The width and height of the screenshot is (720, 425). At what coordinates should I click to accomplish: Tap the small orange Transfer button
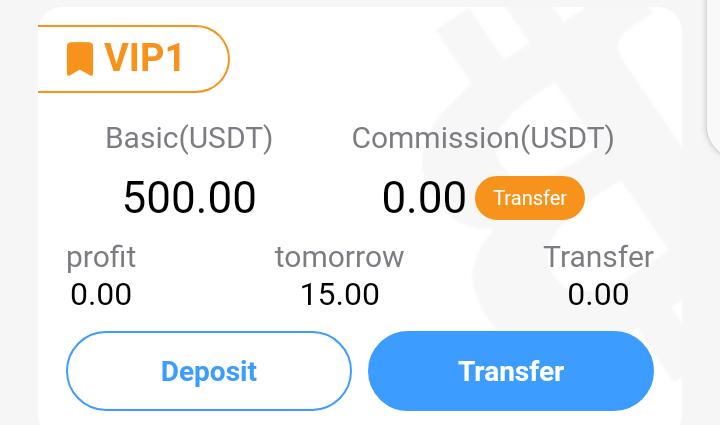click(529, 198)
